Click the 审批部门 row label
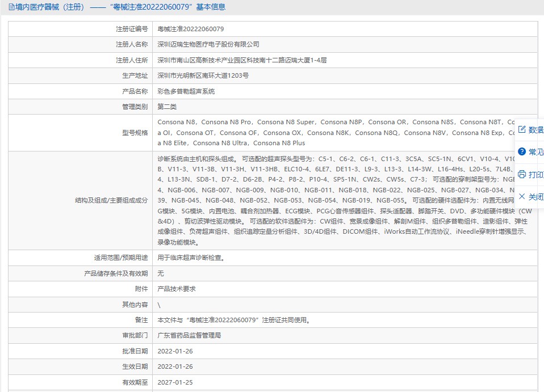This screenshot has width=544, height=392. tap(135, 335)
